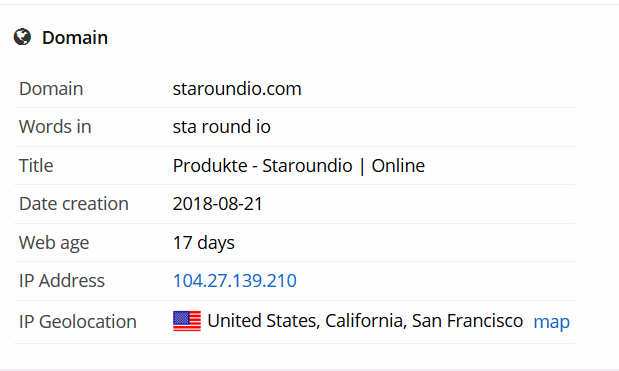
Task: Click the Produkte - Staroundio title text
Action: click(263, 165)
